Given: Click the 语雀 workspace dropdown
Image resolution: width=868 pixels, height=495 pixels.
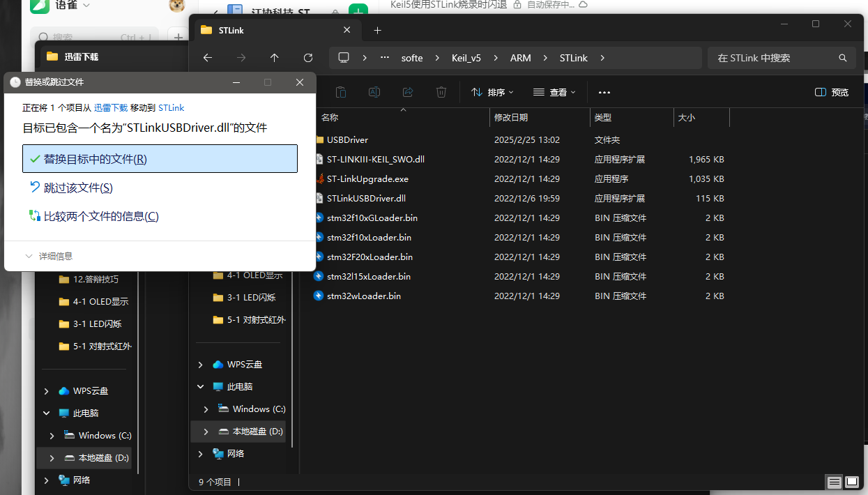Looking at the screenshot, I should pos(73,5).
